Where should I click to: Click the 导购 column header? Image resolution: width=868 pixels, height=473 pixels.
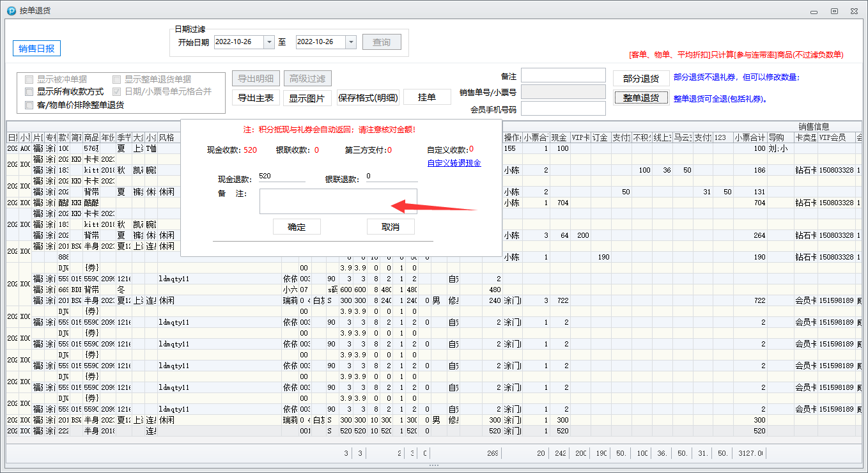[780, 137]
